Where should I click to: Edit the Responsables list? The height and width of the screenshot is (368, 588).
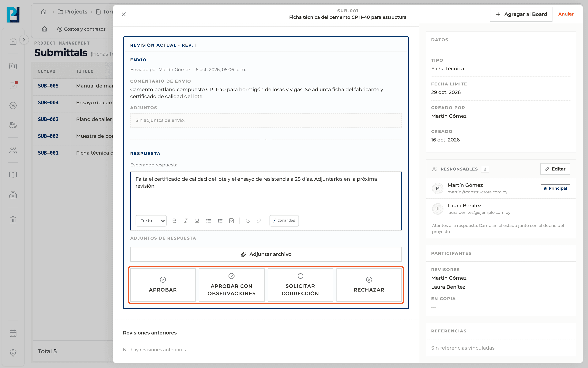[x=555, y=169]
